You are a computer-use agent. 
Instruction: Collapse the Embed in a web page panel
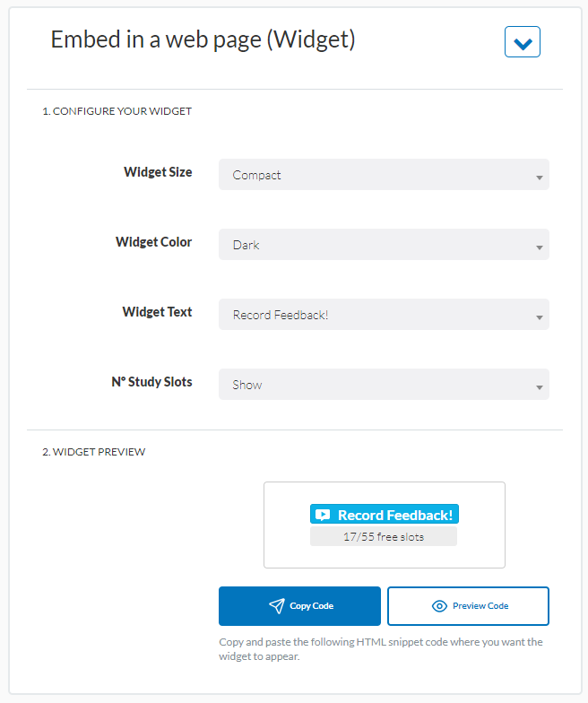pyautogui.click(x=522, y=42)
